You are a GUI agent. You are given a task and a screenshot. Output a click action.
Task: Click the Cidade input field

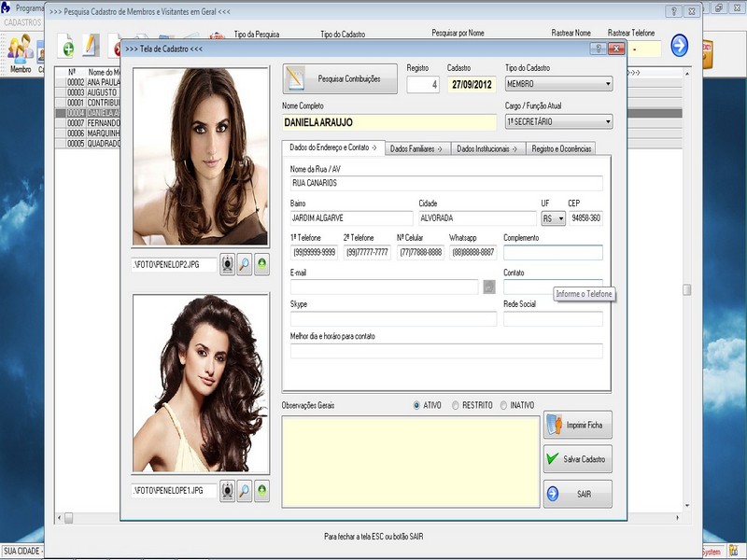(x=477, y=218)
